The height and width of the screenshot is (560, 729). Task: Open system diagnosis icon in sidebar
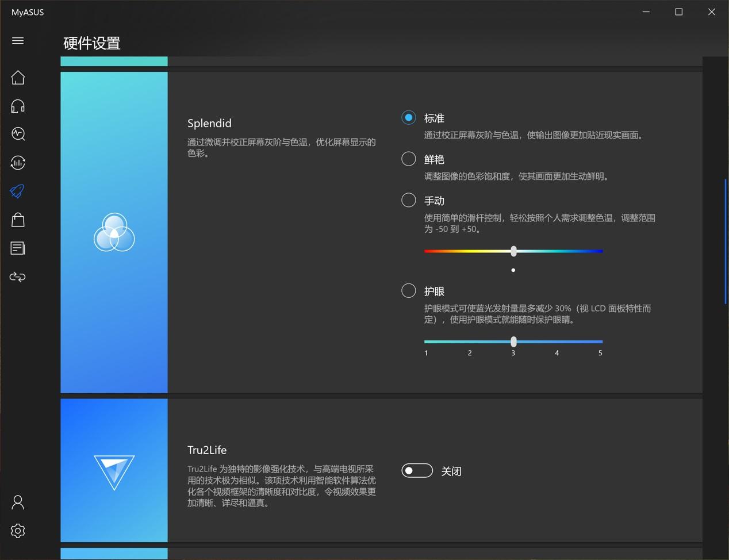click(18, 134)
